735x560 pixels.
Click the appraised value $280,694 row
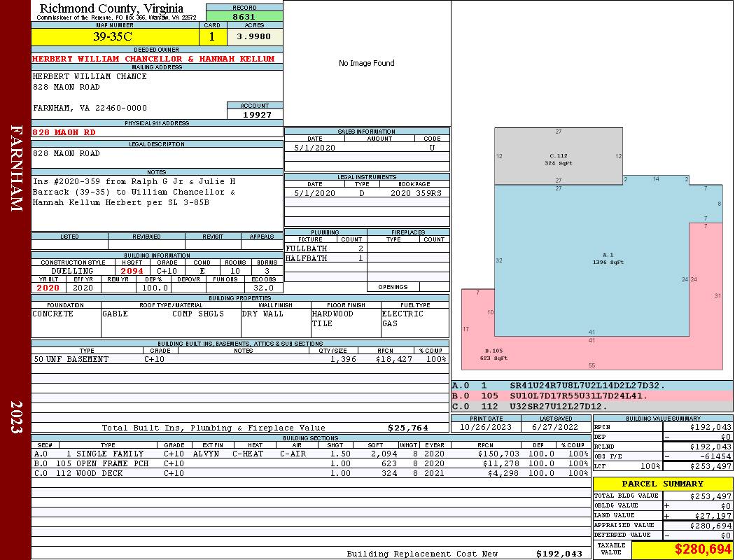point(663,525)
